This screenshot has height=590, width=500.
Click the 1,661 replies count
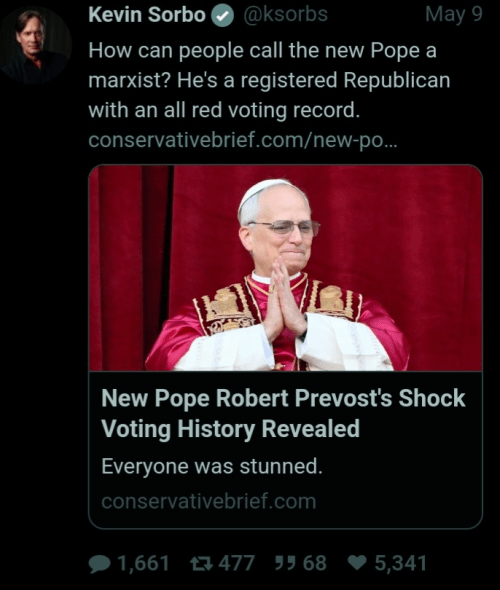pos(143,564)
